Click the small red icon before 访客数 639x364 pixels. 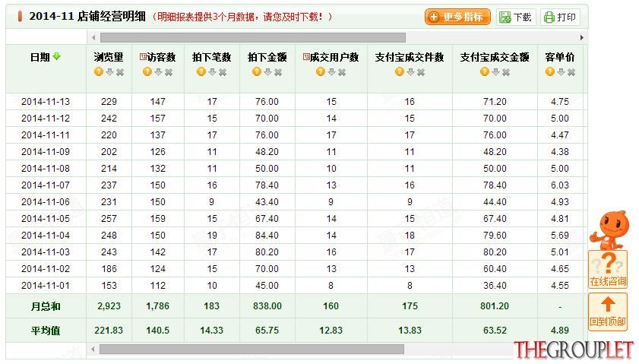click(143, 57)
